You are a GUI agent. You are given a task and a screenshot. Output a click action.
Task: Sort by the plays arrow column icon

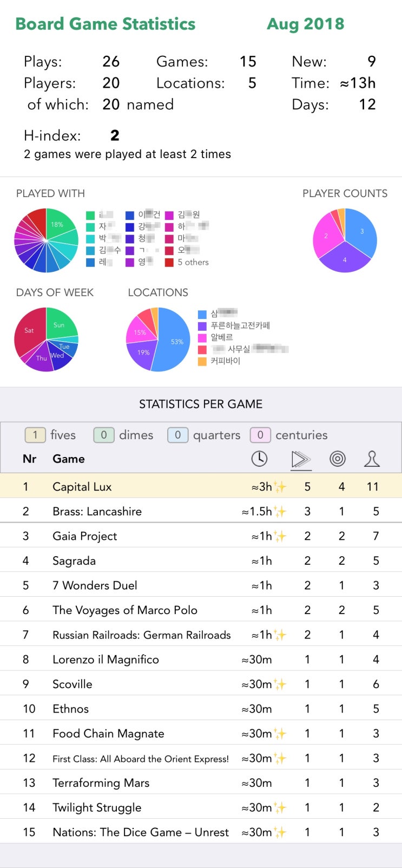[301, 459]
